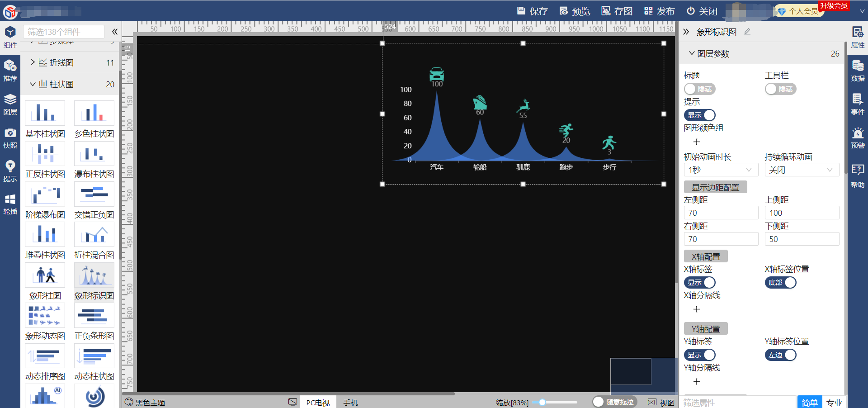
Task: Select the 多色柱状图 chart thumbnail
Action: (94, 113)
